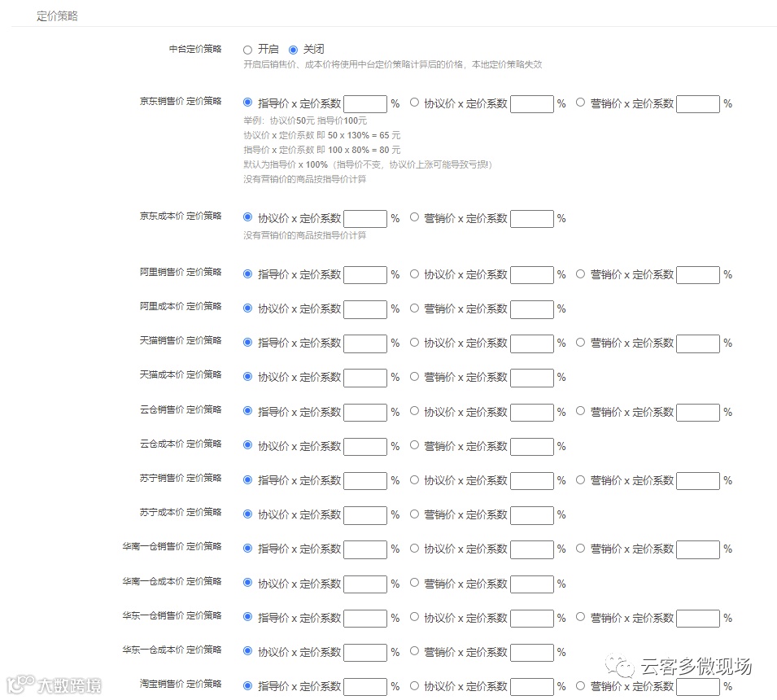
Task: Click 营销价 coefficient field in 苏宁销售价 row
Action: coord(698,481)
